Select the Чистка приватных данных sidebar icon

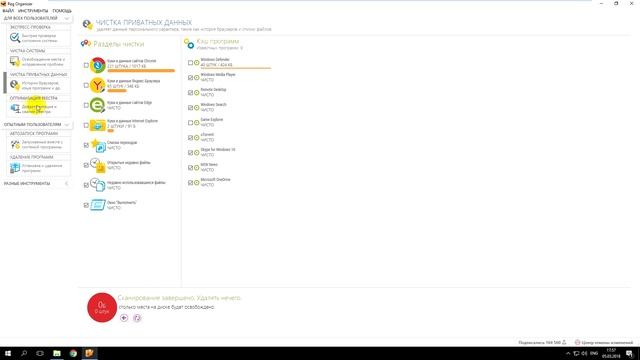click(x=15, y=85)
